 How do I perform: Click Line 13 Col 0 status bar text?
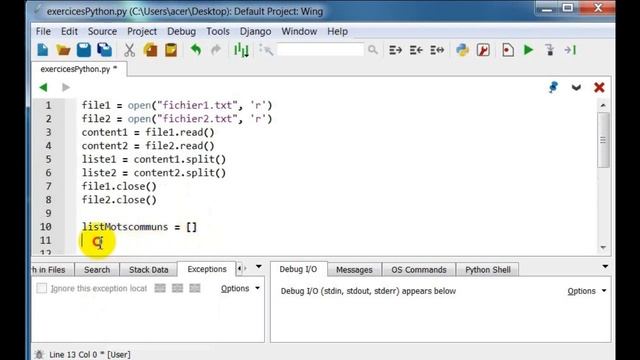pyautogui.click(x=90, y=354)
